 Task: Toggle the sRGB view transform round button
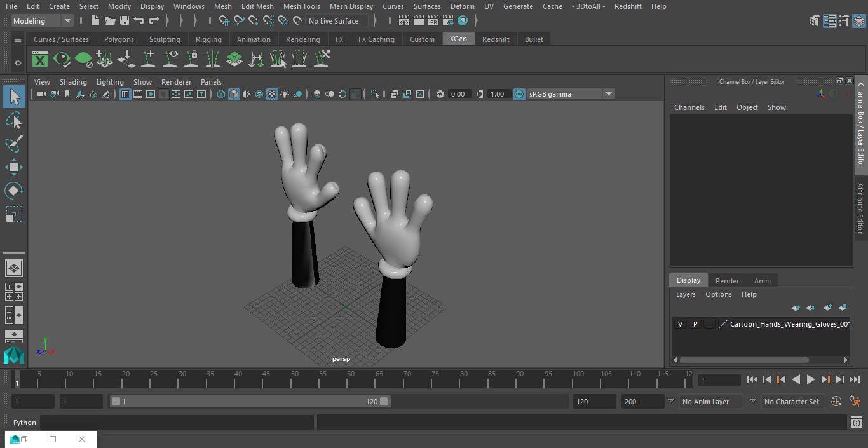point(519,94)
